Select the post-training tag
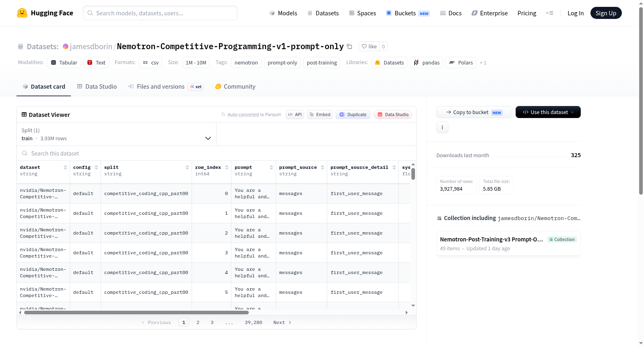The height and width of the screenshot is (347, 644). pos(322,62)
